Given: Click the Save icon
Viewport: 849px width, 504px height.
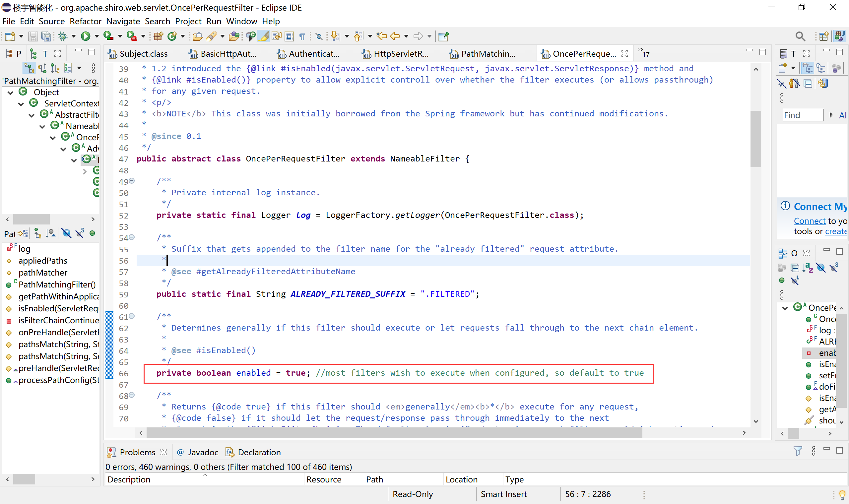Looking at the screenshot, I should pyautogui.click(x=33, y=36).
